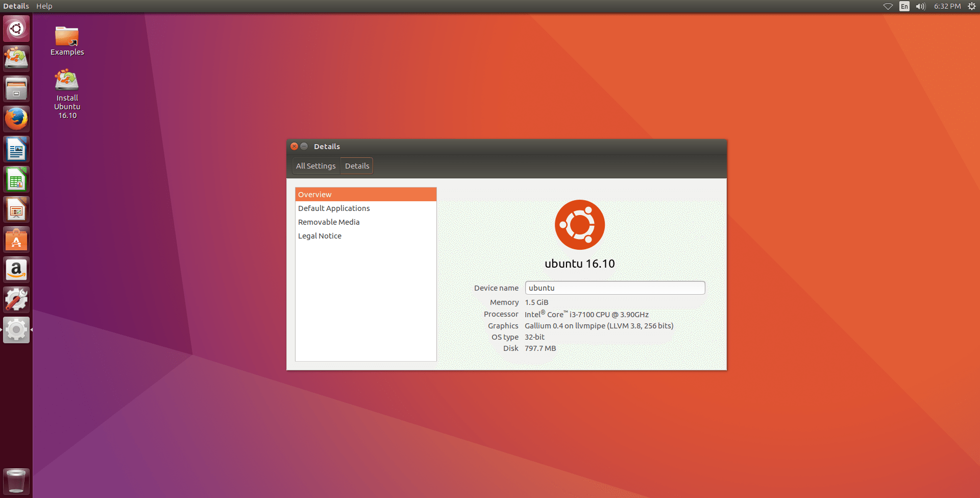
Task: Click the OS type value '32-bit'
Action: point(534,337)
